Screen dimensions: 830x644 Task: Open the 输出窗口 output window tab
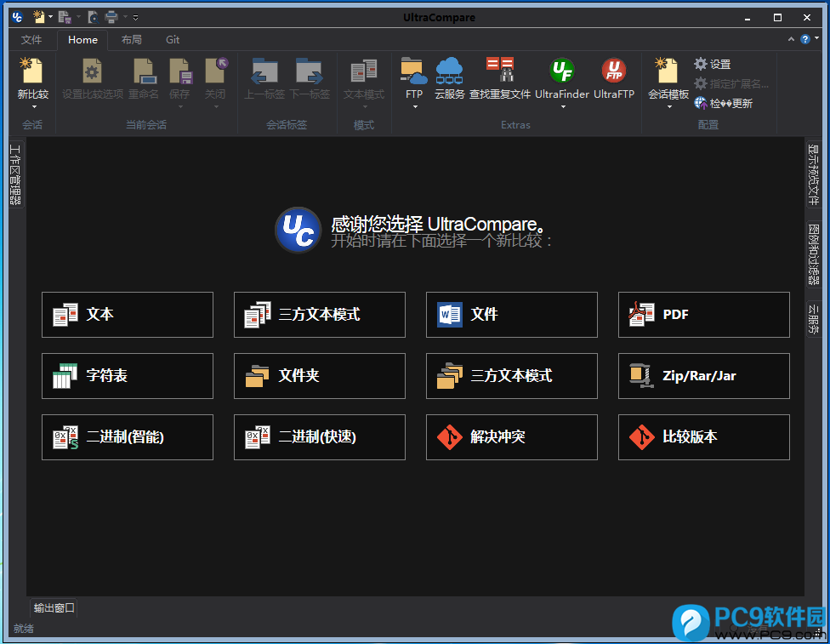pyautogui.click(x=54, y=608)
